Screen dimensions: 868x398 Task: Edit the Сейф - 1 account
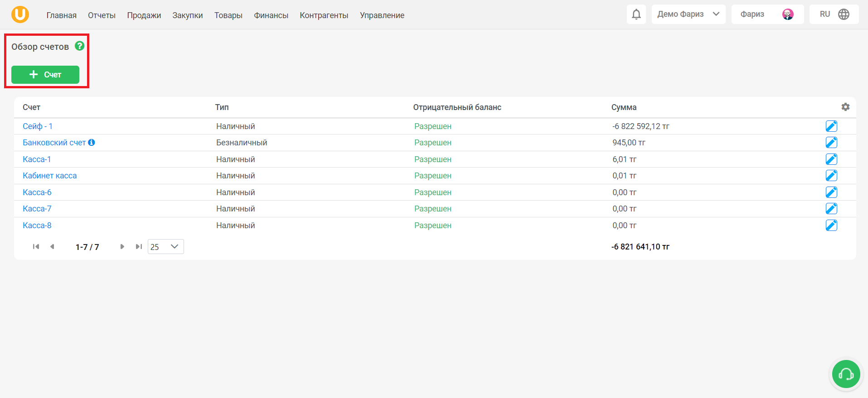[x=831, y=126]
